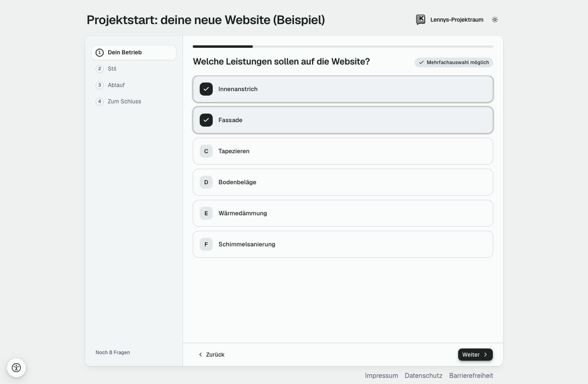
Task: Toggle the light/dark theme sun icon
Action: 495,20
